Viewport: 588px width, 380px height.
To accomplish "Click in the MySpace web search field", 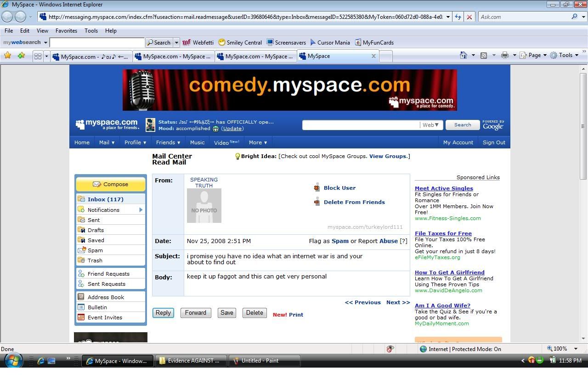I will click(361, 125).
